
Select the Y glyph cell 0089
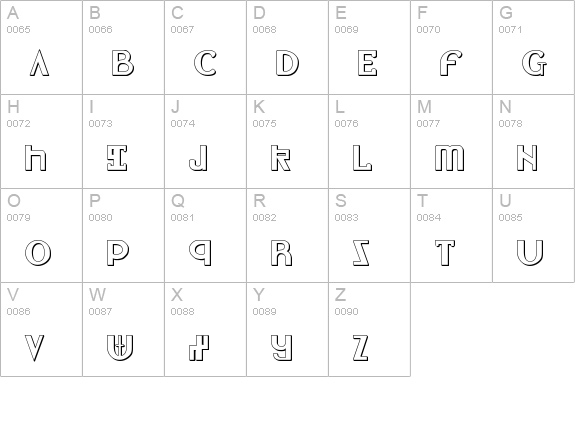[282, 348]
